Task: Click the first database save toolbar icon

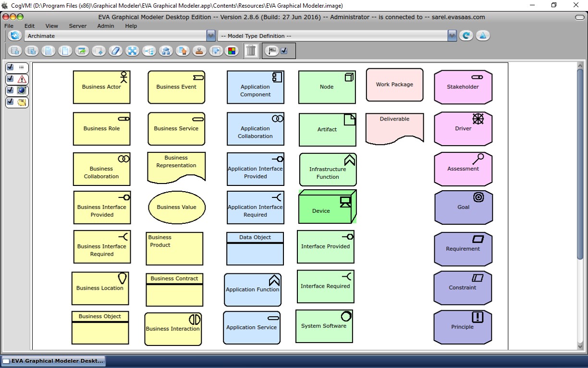Action: pyautogui.click(x=15, y=50)
